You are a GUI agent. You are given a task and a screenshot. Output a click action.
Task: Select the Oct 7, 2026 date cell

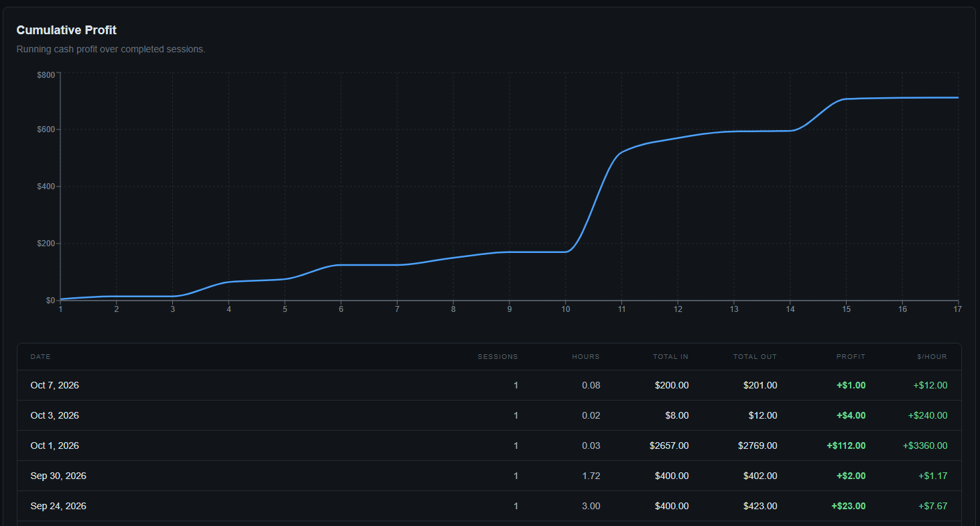(55, 385)
